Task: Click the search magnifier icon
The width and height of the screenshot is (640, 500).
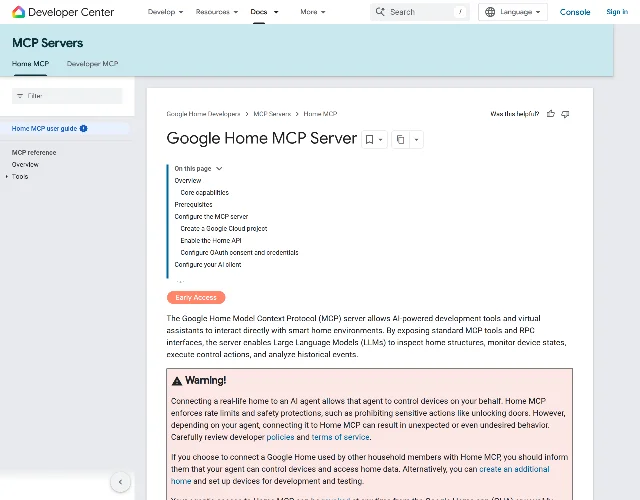Action: tap(380, 12)
